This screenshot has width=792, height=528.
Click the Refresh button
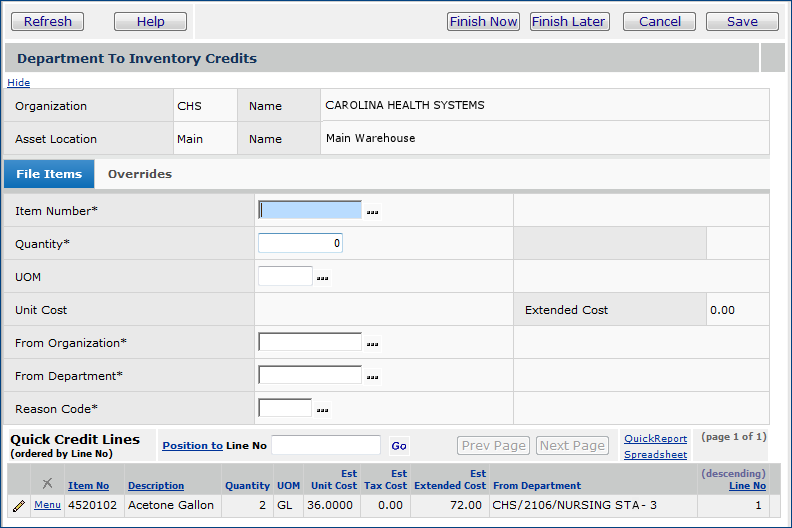pyautogui.click(x=48, y=21)
